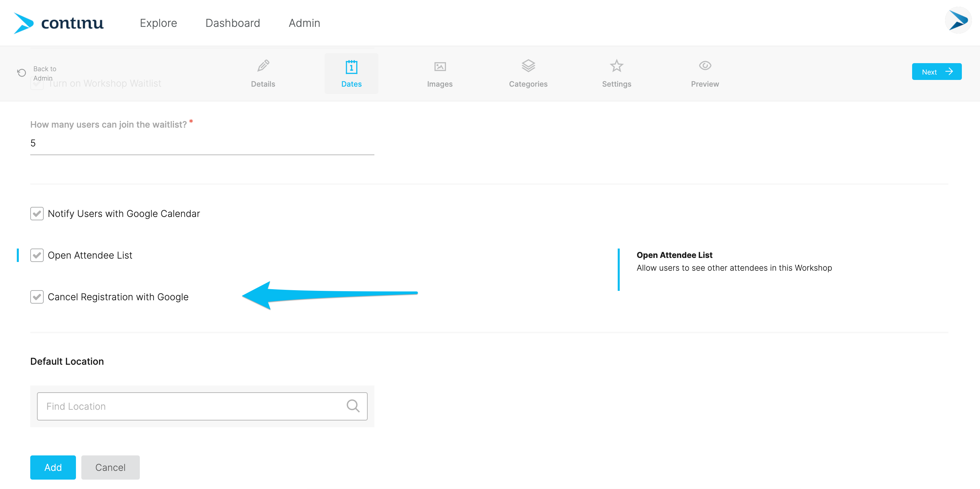Open the user profile avatar

point(958,20)
